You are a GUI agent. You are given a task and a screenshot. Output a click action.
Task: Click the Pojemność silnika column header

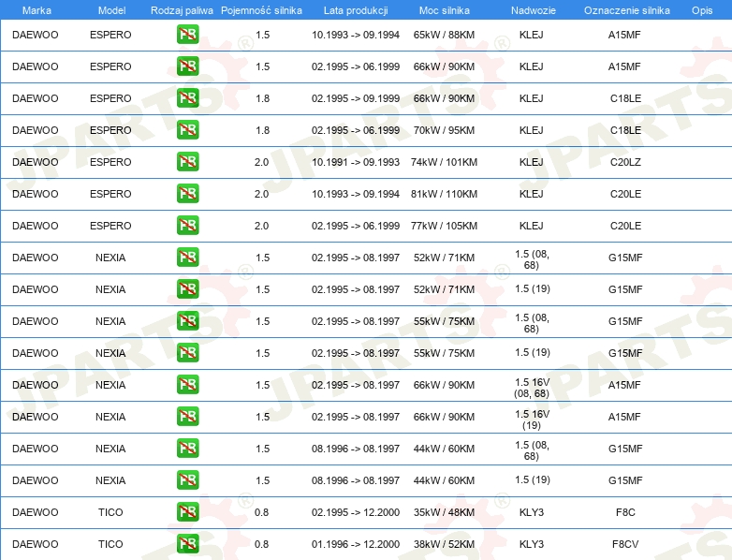coord(261,10)
